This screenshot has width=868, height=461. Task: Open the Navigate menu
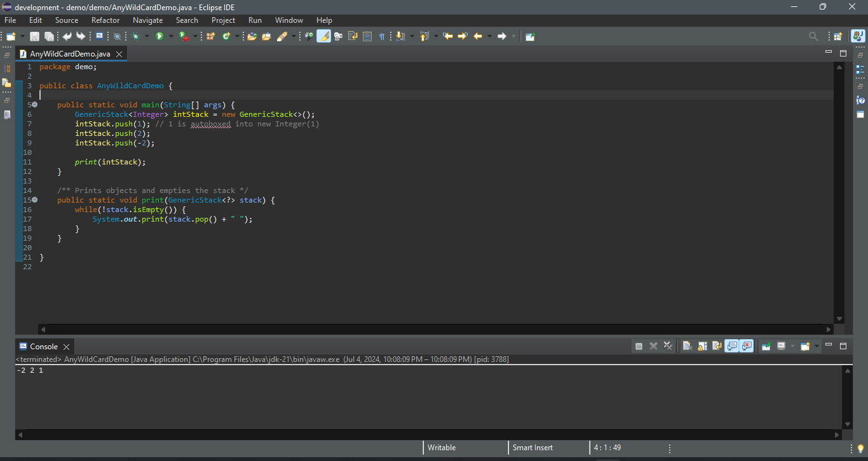coord(147,20)
